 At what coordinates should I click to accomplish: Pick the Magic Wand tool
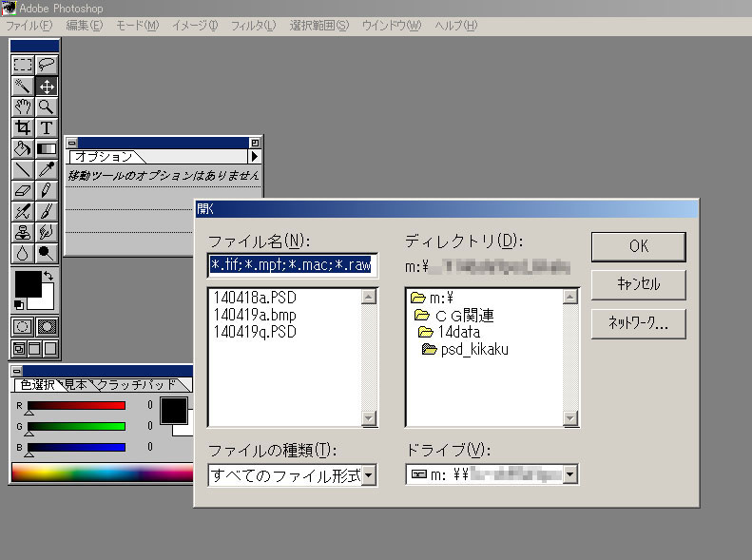click(23, 87)
